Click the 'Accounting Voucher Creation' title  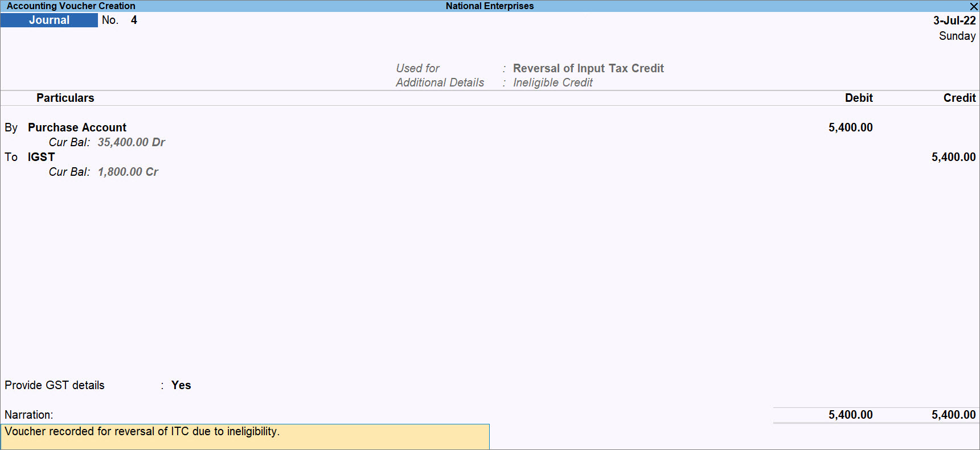click(71, 6)
